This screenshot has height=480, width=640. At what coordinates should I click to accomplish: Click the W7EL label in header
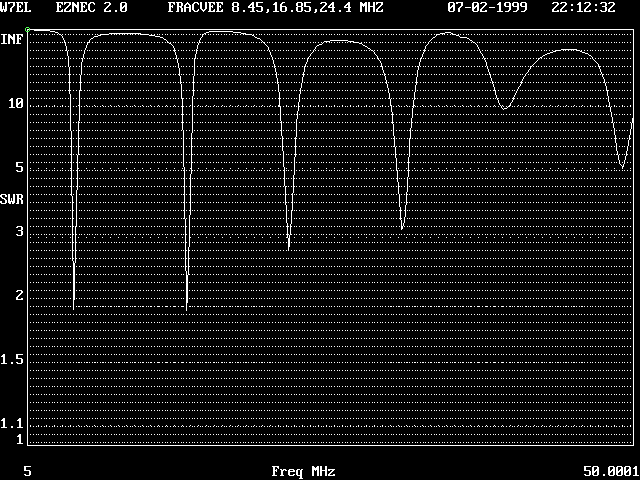pos(16,8)
